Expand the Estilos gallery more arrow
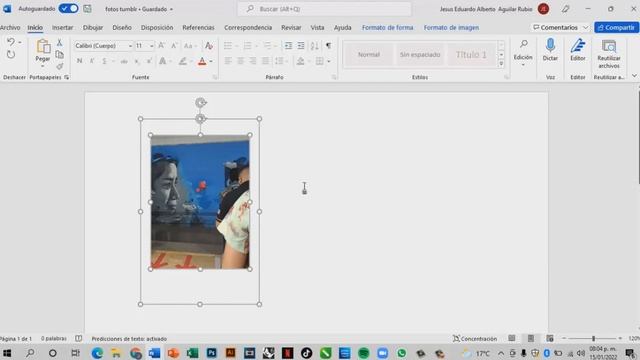This screenshot has width=640, height=360. point(501,64)
